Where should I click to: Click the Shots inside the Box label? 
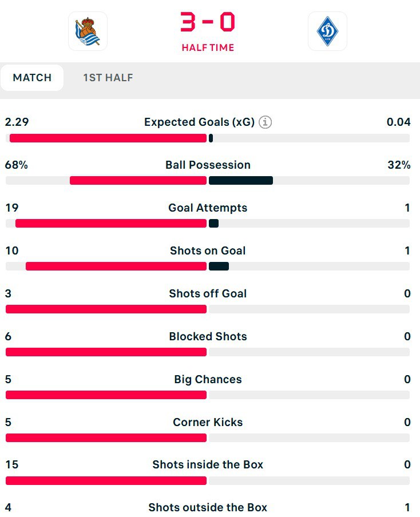click(x=208, y=465)
